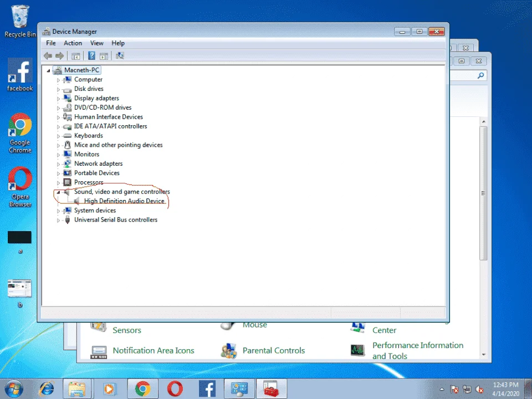Open the Help toolbar icon with question mark

point(91,55)
